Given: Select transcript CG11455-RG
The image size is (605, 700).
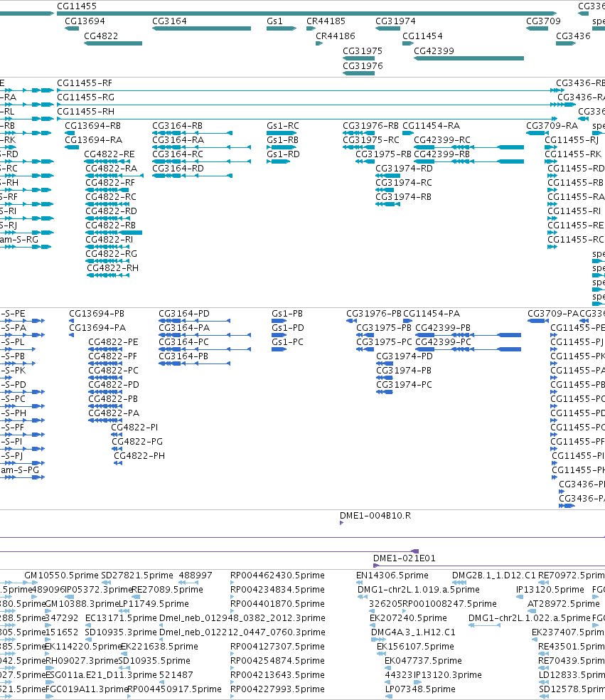Looking at the screenshot, I should click(x=85, y=97).
